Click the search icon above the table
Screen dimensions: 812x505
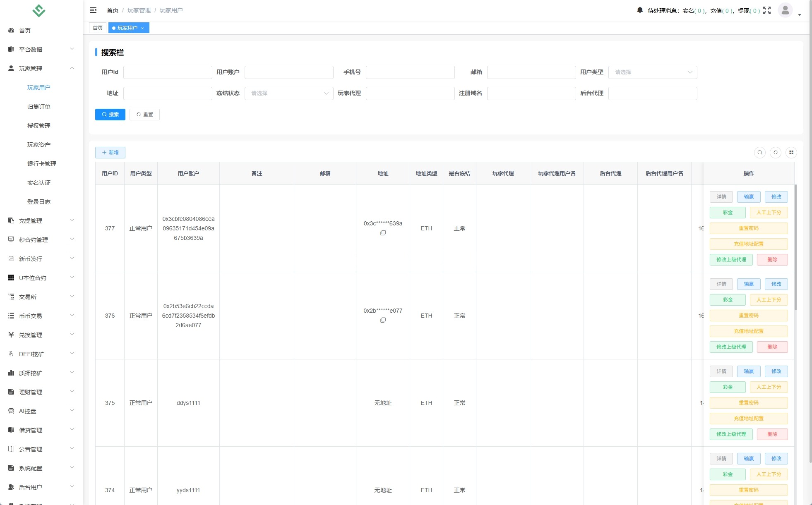tap(760, 152)
